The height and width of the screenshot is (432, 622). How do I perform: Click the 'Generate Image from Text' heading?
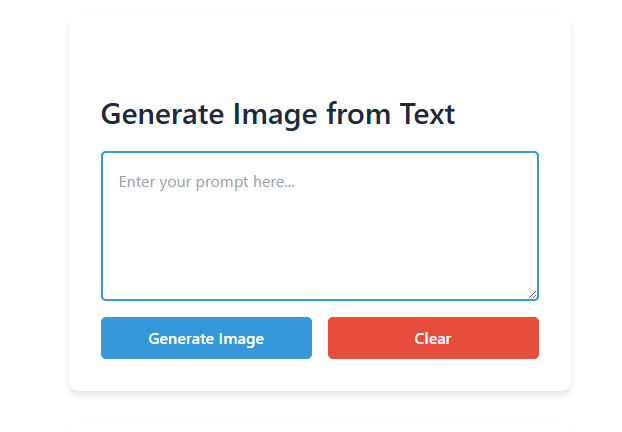point(278,114)
